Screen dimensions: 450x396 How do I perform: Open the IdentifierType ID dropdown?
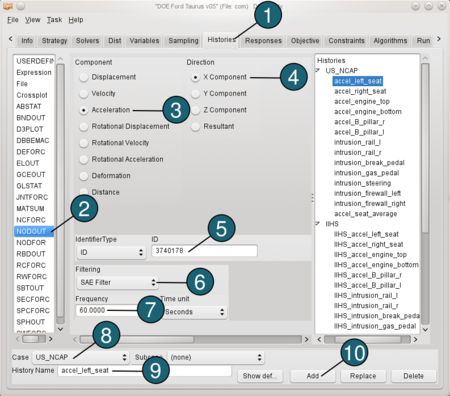(x=111, y=252)
